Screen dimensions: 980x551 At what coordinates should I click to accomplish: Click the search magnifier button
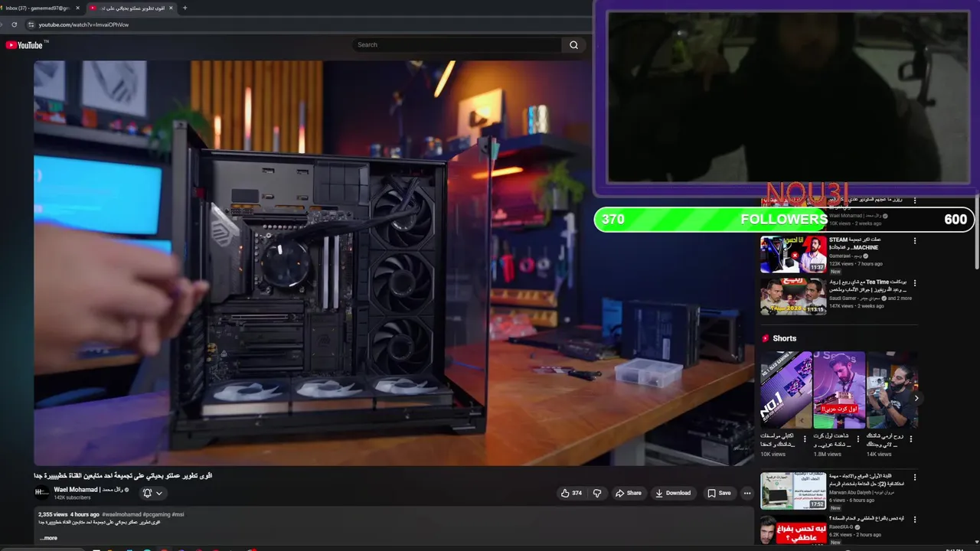[573, 45]
